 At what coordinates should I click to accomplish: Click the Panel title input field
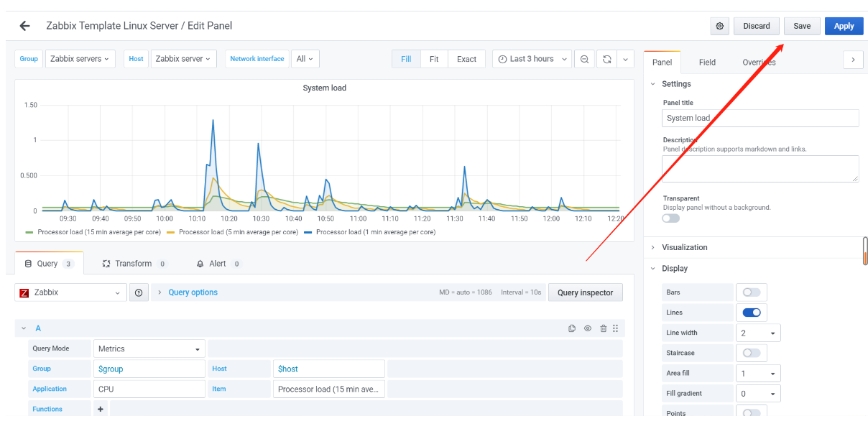click(x=760, y=118)
